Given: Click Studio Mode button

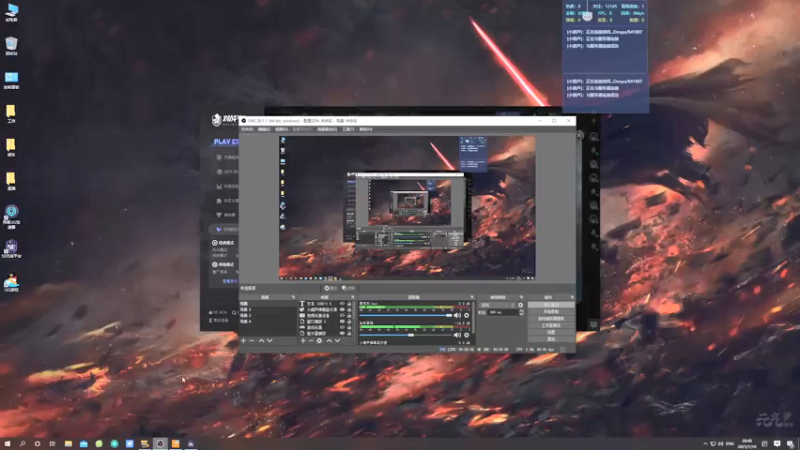Looking at the screenshot, I should coord(551,325).
